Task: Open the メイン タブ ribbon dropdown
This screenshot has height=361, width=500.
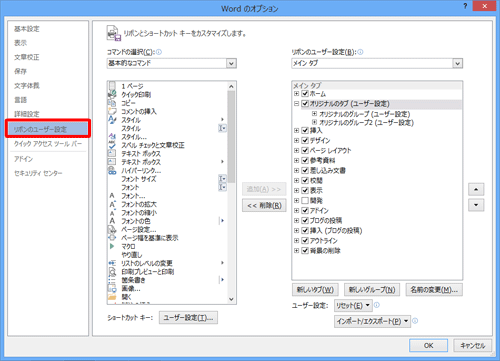Action: coord(458,63)
